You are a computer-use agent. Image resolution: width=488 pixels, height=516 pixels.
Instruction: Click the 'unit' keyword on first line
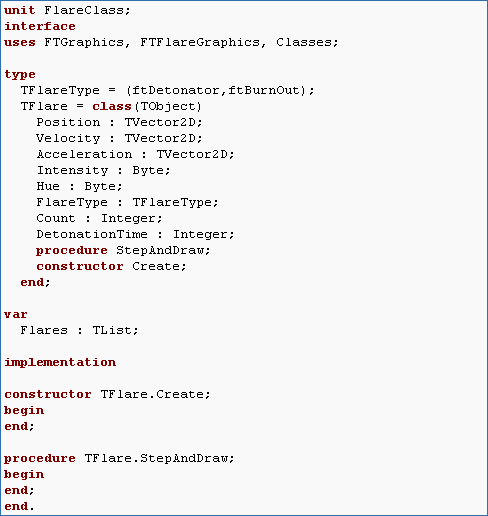pyautogui.click(x=20, y=10)
